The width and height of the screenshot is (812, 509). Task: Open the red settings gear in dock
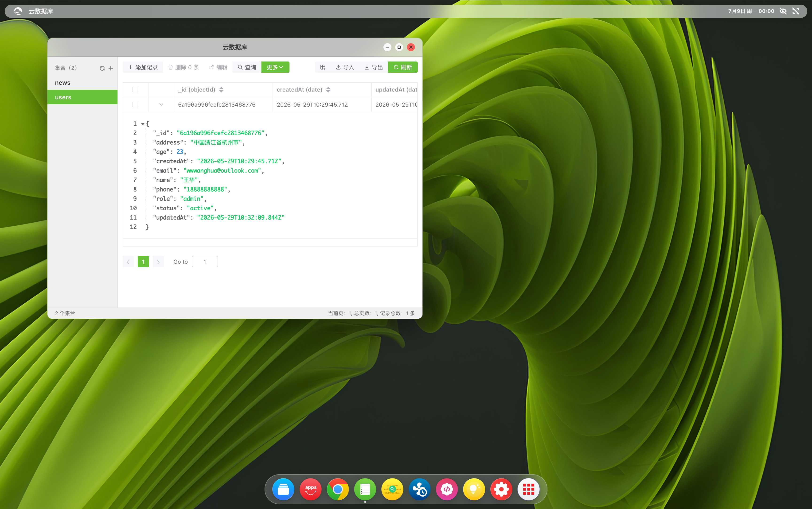501,489
